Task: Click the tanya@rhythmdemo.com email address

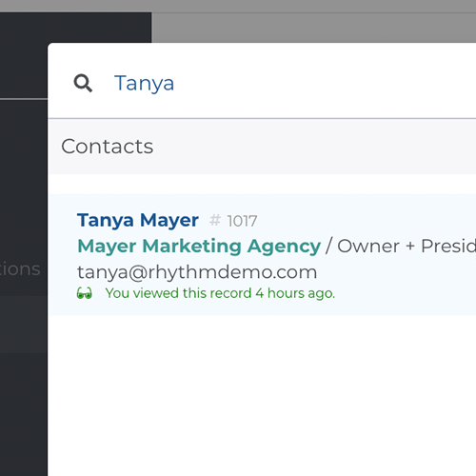Action: (x=197, y=272)
